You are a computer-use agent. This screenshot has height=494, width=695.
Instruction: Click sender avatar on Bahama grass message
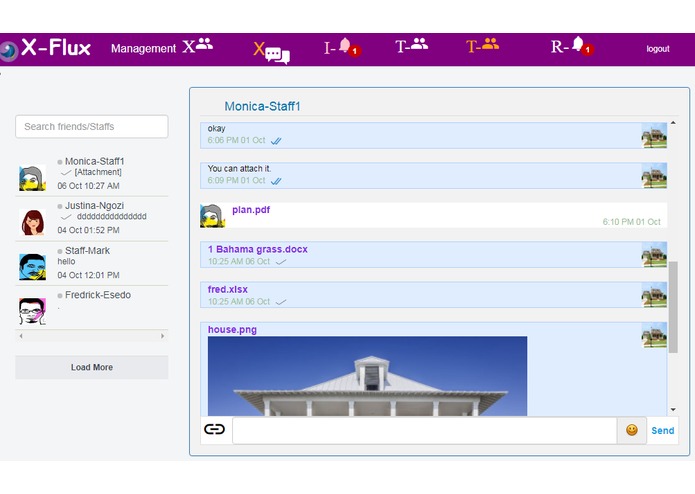pos(654,255)
